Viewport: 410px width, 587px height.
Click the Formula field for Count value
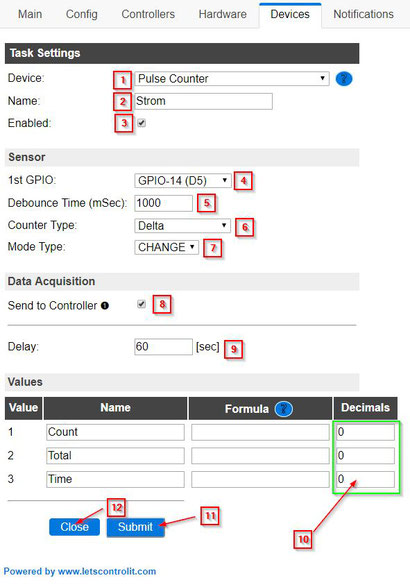pos(260,432)
